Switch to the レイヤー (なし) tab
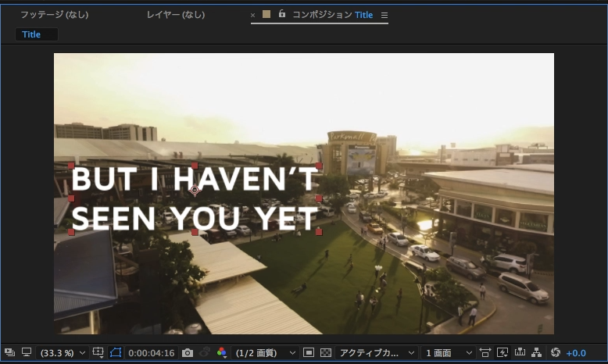The image size is (608, 364). (175, 15)
